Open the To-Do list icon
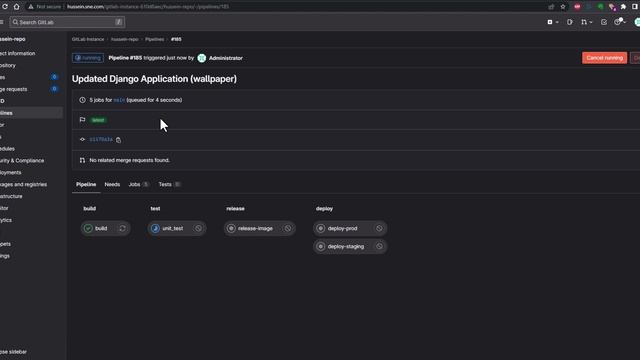Screen dimensions: 640x360 (604, 22)
